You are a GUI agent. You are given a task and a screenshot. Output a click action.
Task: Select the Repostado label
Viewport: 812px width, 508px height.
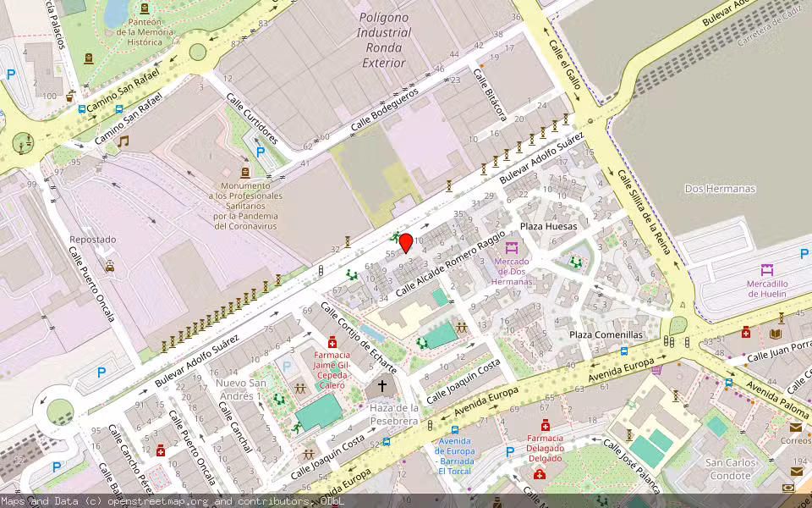93,240
